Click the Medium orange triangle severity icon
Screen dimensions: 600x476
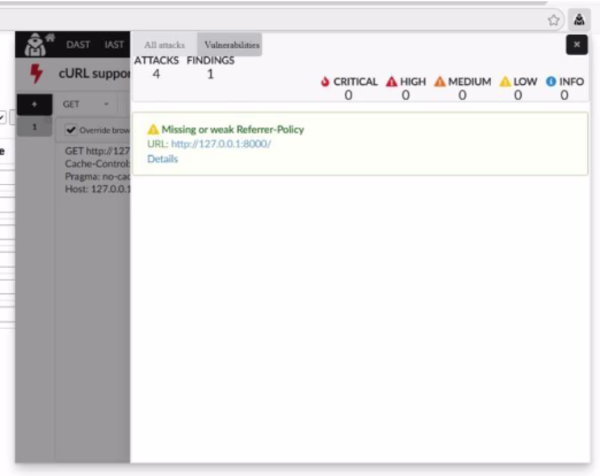[x=440, y=82]
